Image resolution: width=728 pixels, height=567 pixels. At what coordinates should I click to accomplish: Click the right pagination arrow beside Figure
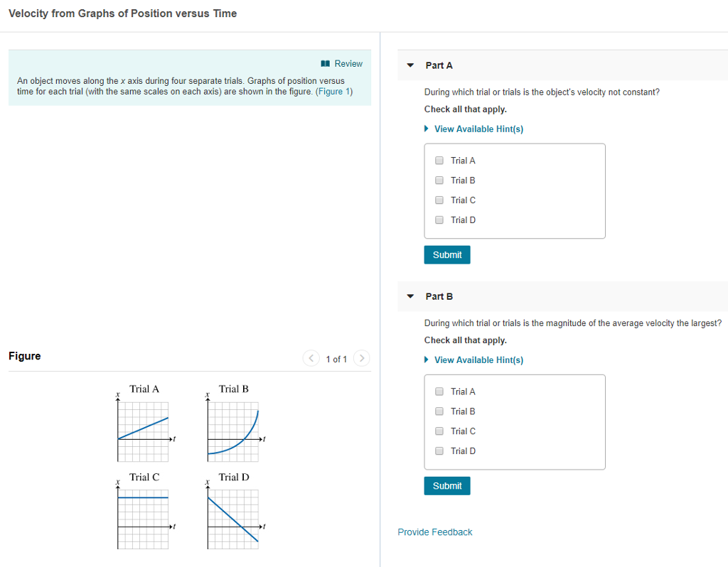coord(362,358)
